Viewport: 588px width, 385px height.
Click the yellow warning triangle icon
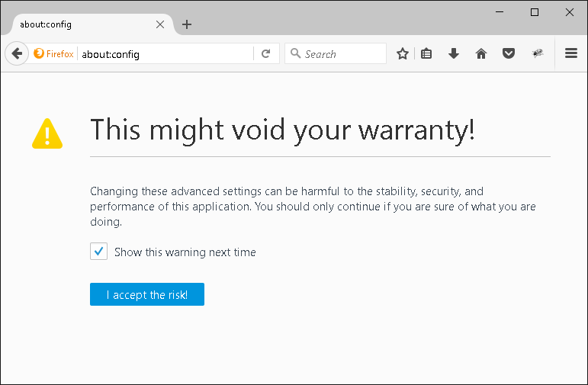pos(47,134)
